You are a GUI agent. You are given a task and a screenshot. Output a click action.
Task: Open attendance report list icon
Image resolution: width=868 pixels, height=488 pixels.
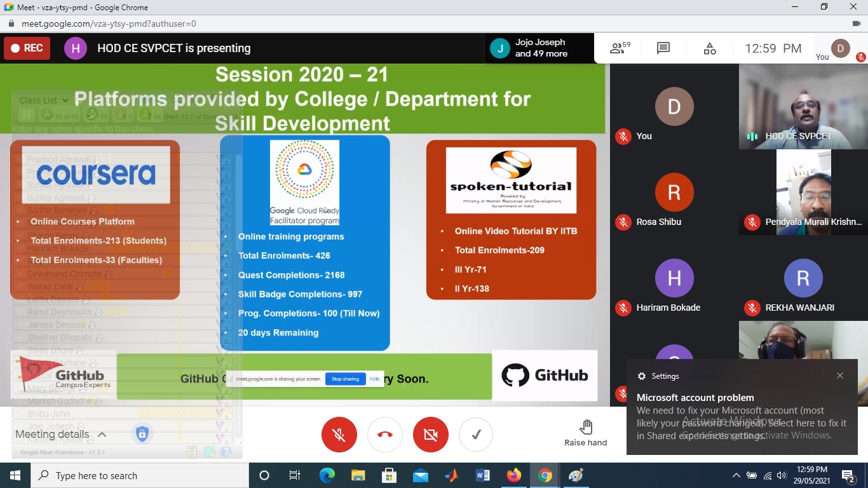[192, 452]
